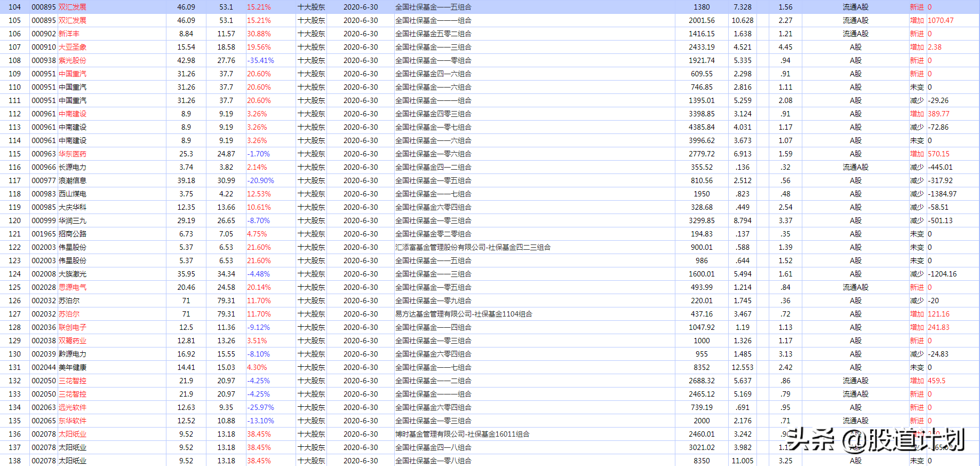Select stock code 000938

44,60
